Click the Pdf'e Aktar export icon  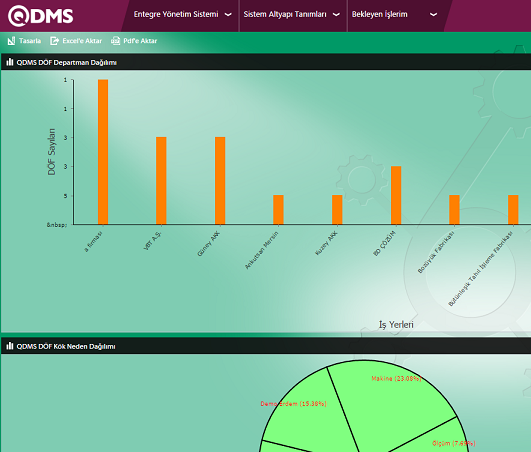[x=115, y=41]
